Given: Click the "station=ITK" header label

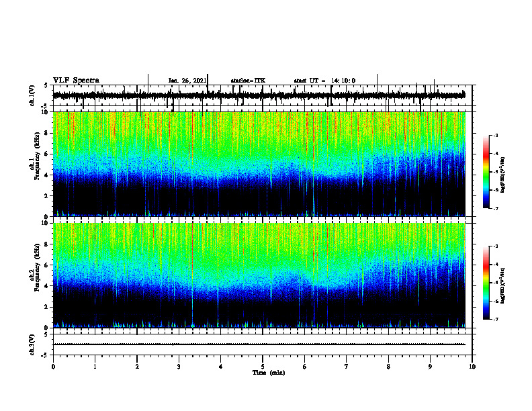Looking at the screenshot, I should (248, 81).
